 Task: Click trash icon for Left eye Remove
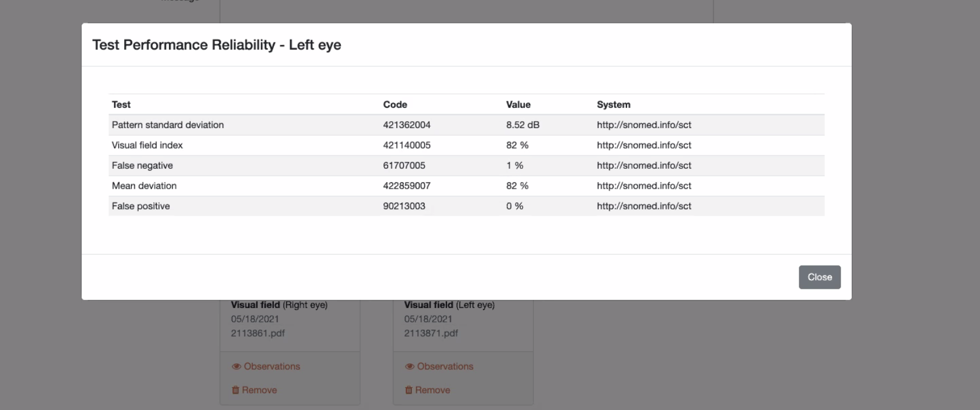[408, 390]
